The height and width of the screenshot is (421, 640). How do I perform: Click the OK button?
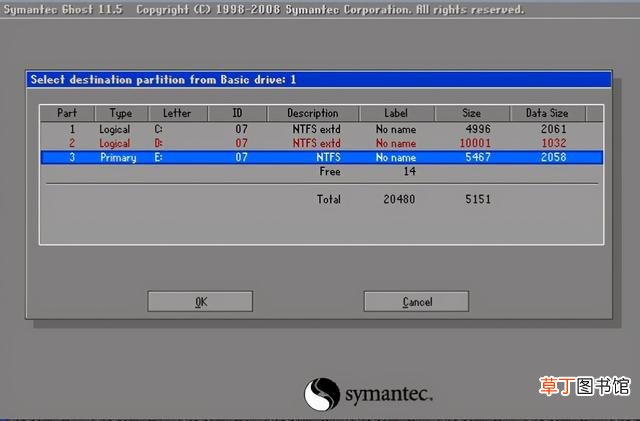click(x=200, y=301)
